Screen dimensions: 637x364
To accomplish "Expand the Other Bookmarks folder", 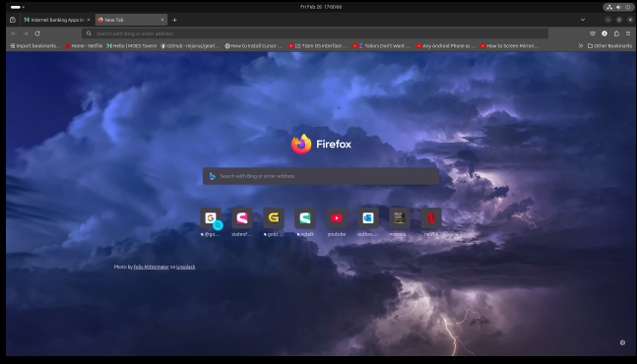I will pyautogui.click(x=609, y=46).
